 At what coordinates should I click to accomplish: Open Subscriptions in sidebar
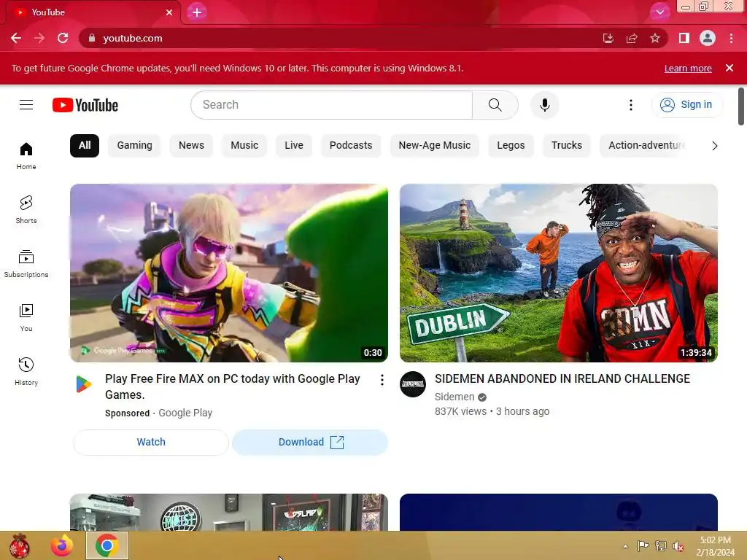pos(26,263)
